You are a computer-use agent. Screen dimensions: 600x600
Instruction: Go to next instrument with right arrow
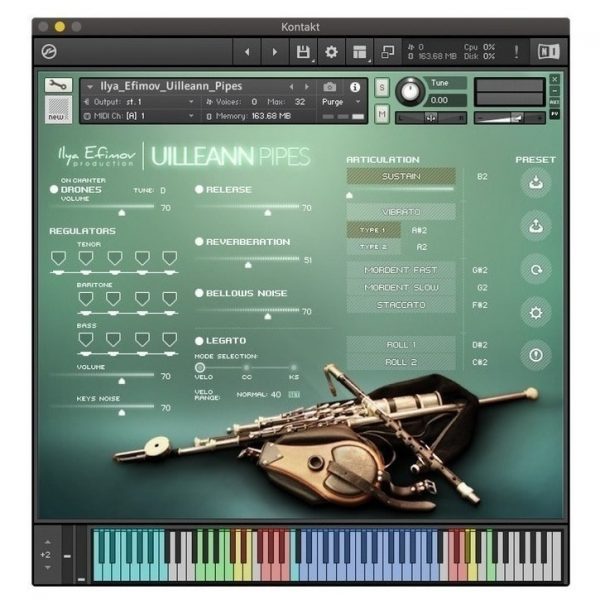coord(274,52)
